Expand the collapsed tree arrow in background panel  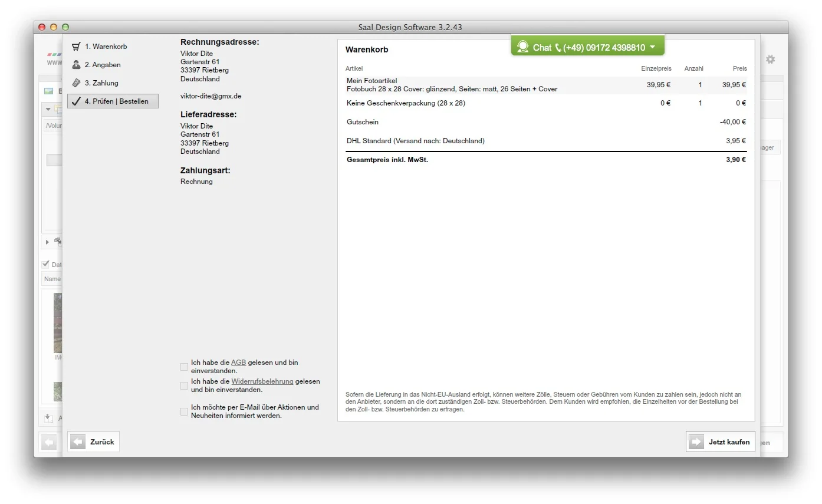[47, 242]
